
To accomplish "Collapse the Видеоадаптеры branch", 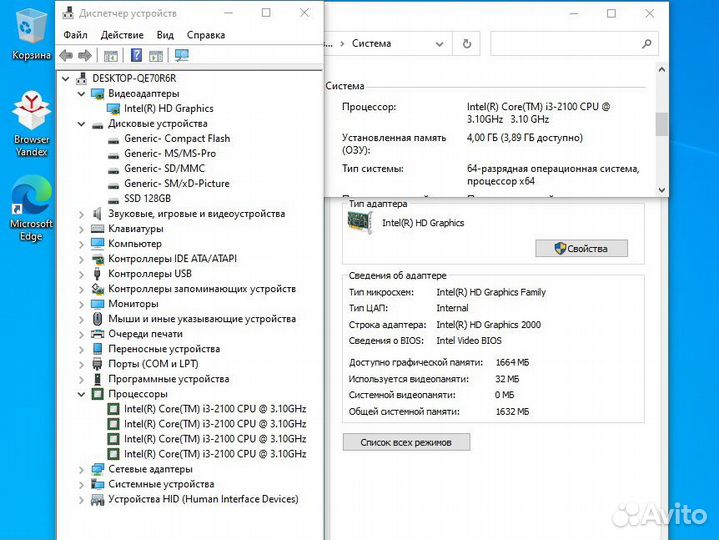I will click(81, 94).
